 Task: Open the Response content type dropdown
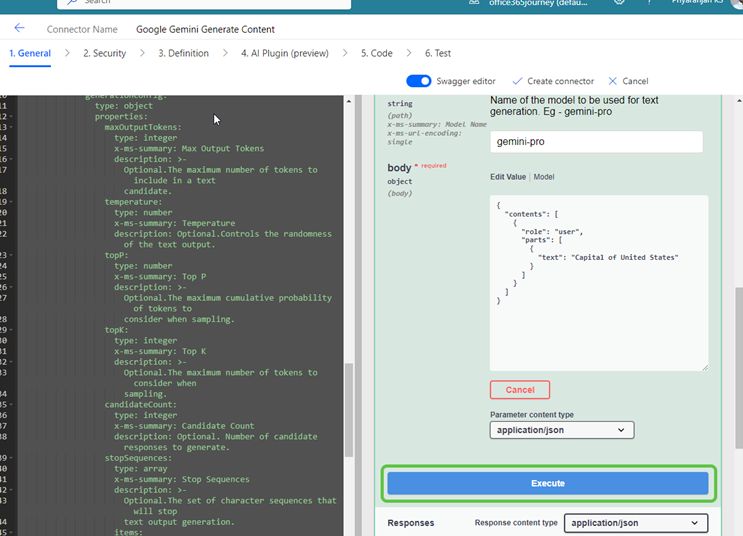tap(635, 523)
